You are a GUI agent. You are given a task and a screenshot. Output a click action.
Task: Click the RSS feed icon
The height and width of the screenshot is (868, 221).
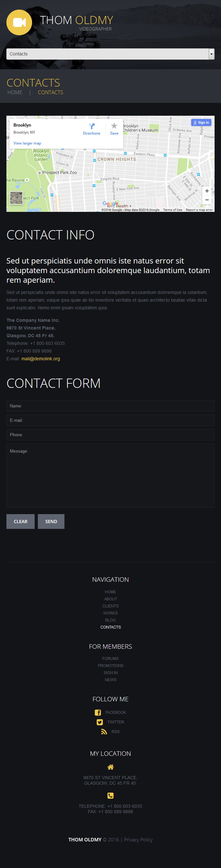tap(104, 731)
